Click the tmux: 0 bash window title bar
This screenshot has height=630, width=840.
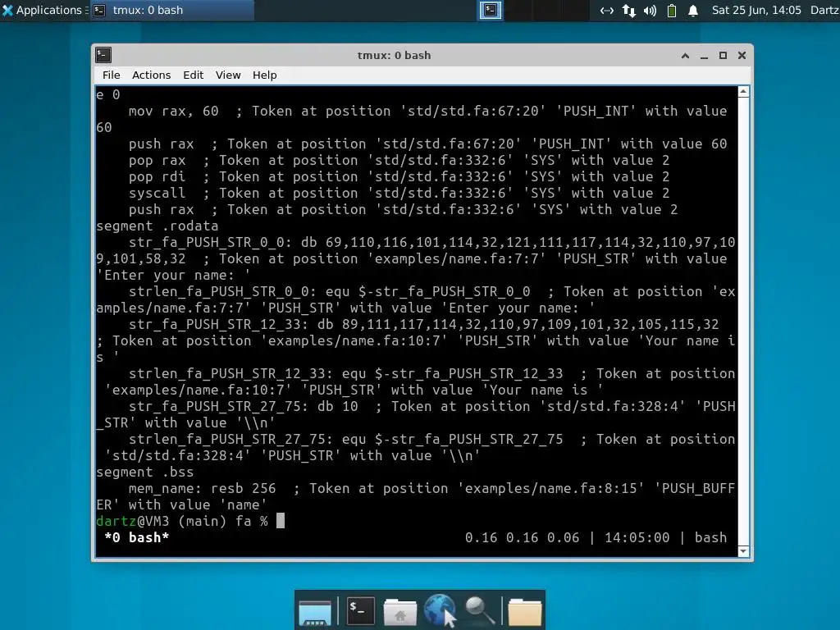pos(395,55)
